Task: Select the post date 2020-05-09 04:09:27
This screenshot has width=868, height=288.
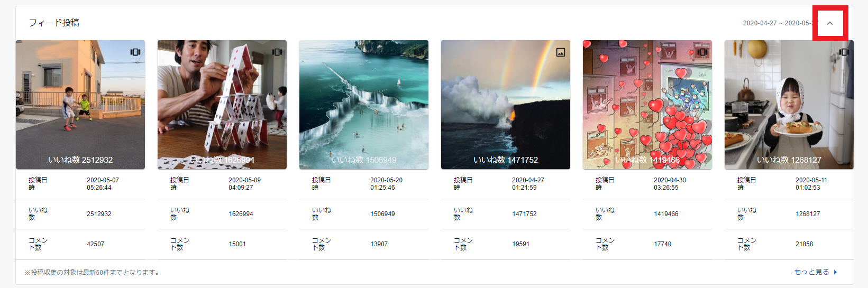Action: coord(244,184)
